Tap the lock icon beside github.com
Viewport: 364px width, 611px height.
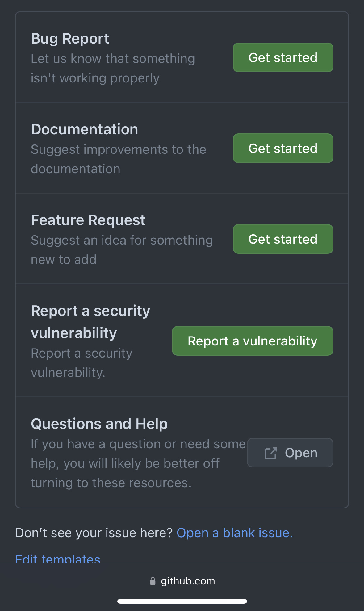(x=153, y=581)
